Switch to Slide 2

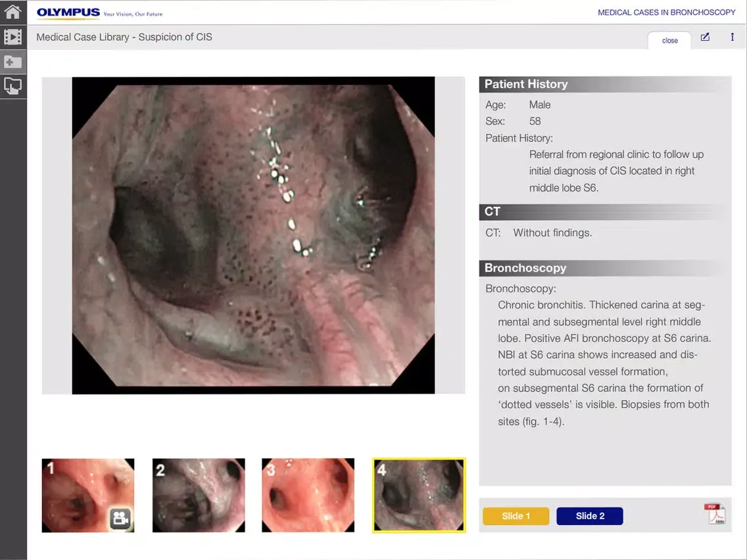(x=590, y=516)
